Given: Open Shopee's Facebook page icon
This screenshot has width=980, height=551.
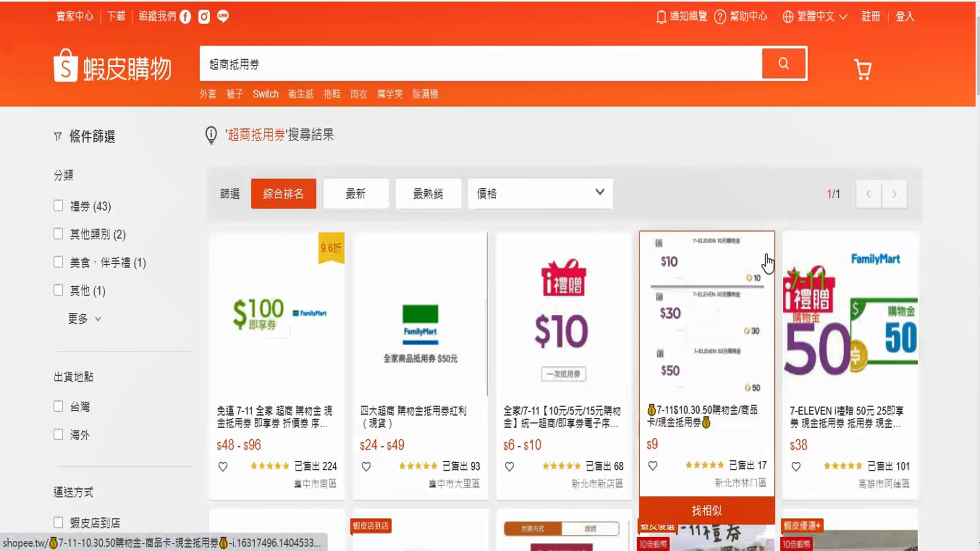Looking at the screenshot, I should coord(185,17).
